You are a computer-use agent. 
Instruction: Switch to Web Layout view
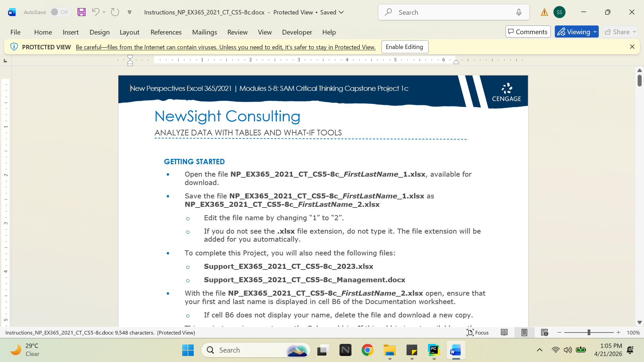point(544,333)
